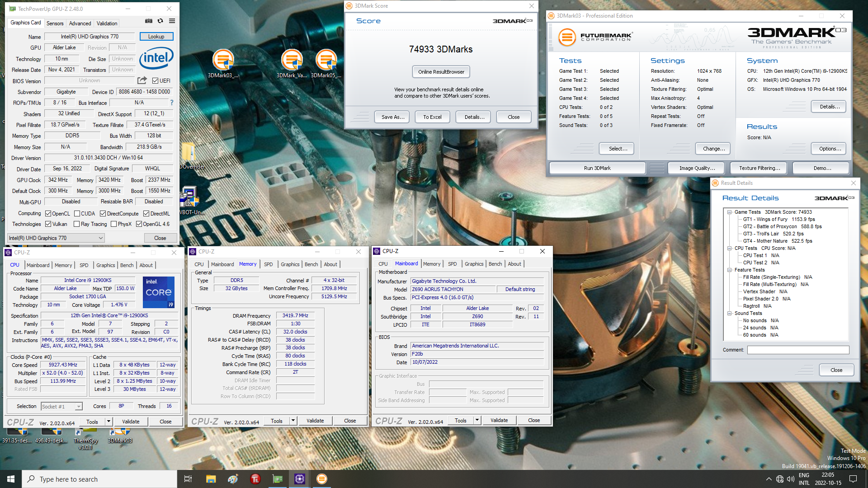Open the volume control in system tray
Viewport: 868px width, 488px height.
coord(791,479)
